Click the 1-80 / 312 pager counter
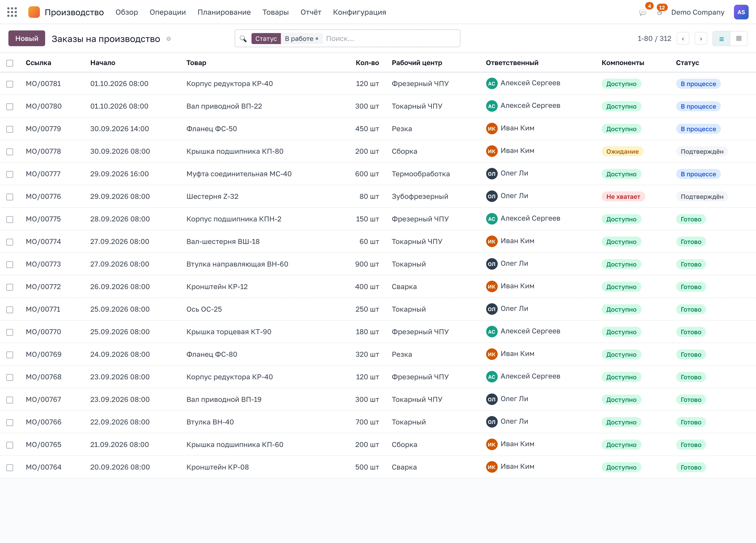Image resolution: width=756 pixels, height=543 pixels. pos(654,39)
